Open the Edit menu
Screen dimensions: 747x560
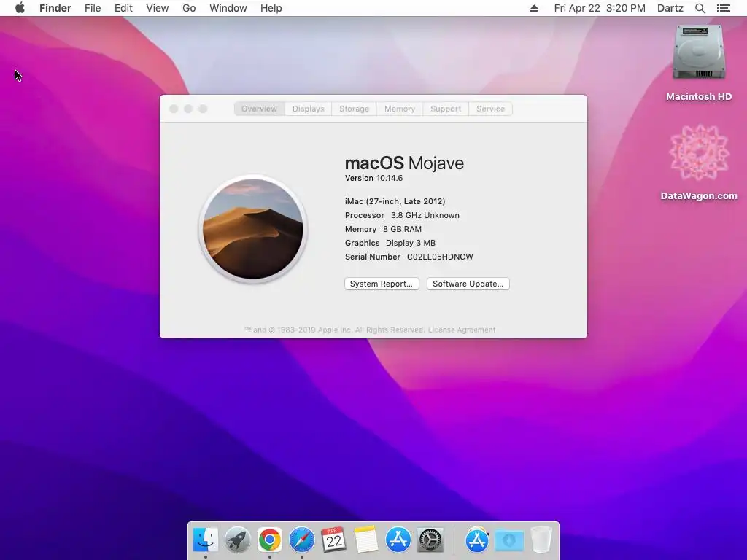click(x=123, y=8)
